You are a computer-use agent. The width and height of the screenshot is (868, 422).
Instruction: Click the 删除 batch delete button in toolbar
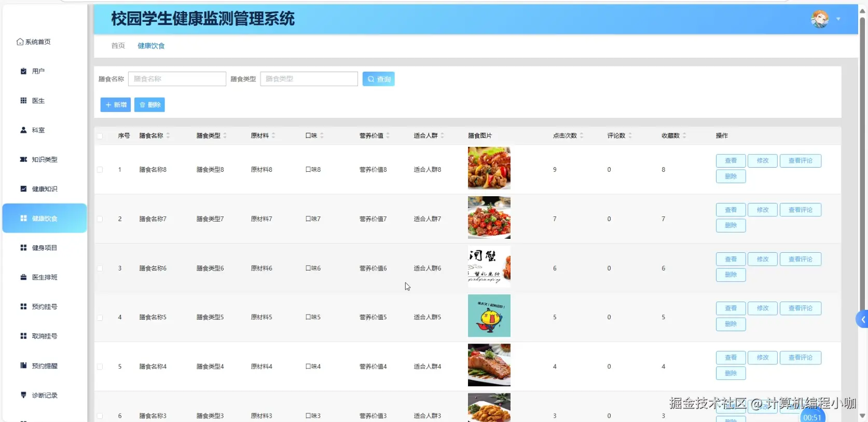[x=149, y=105]
